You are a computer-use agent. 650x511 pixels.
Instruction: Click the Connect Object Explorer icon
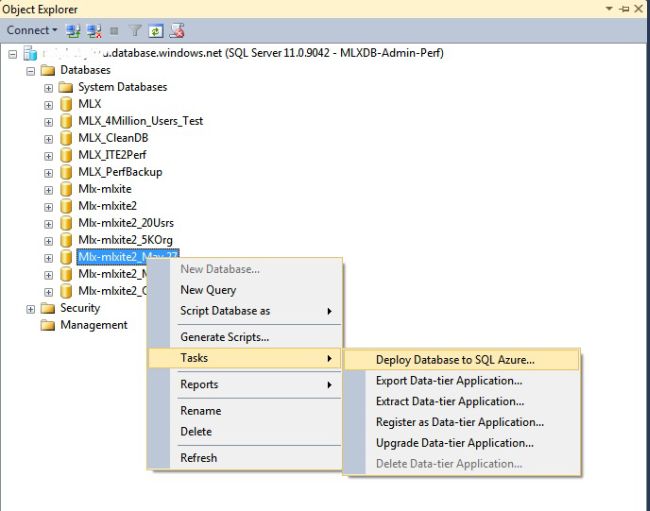73,31
